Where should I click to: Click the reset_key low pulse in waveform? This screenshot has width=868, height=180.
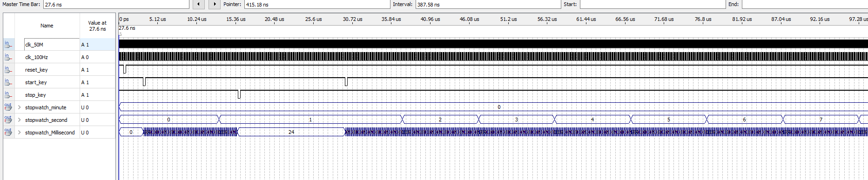pyautogui.click(x=125, y=69)
